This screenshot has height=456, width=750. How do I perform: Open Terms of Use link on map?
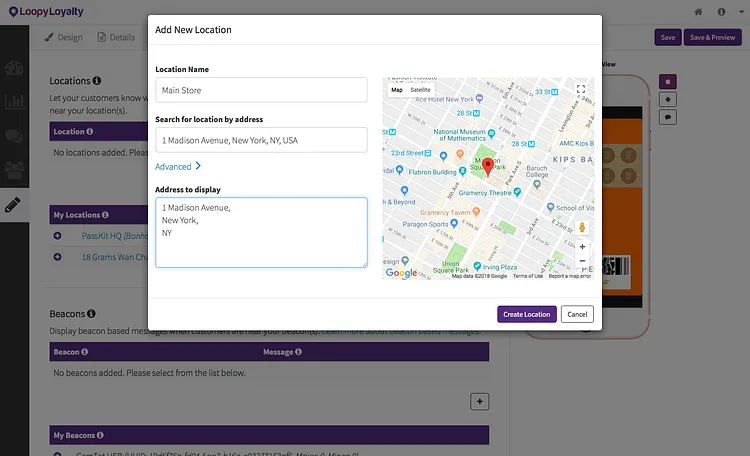coord(528,276)
